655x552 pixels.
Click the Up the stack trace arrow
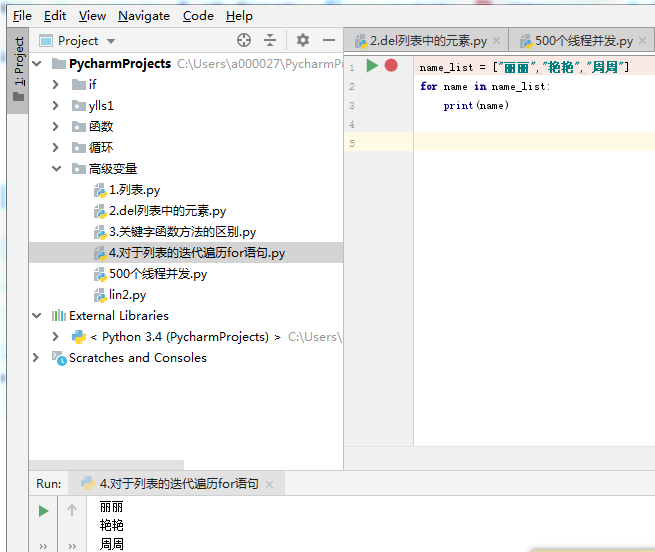[x=72, y=510]
